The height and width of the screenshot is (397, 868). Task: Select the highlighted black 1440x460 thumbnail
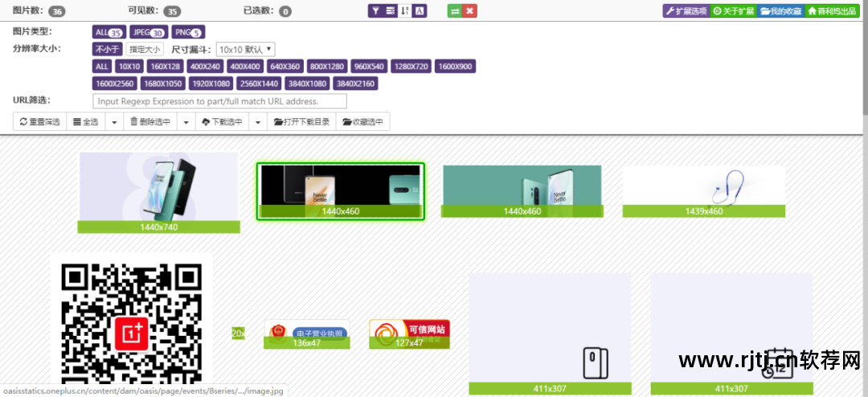(x=341, y=191)
